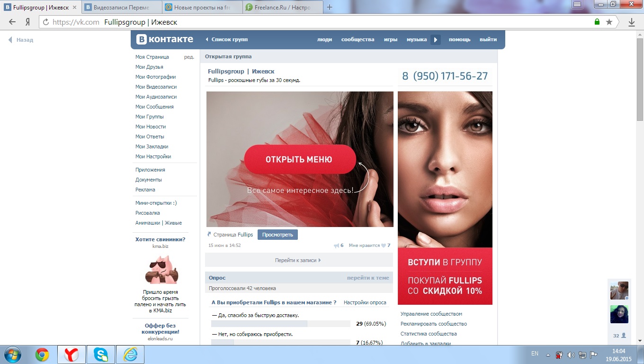Click выйти to log out
Image resolution: width=644 pixels, height=364 pixels.
pyautogui.click(x=488, y=40)
